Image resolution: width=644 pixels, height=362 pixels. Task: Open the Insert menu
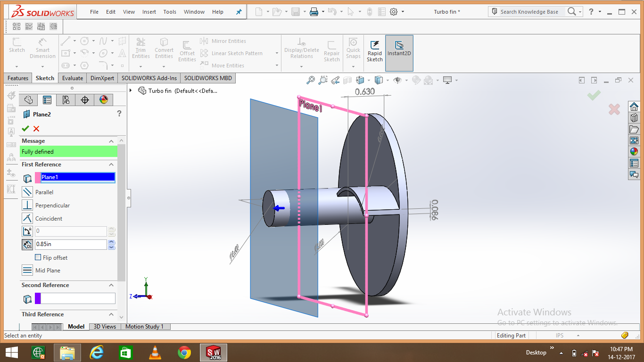[x=149, y=12]
